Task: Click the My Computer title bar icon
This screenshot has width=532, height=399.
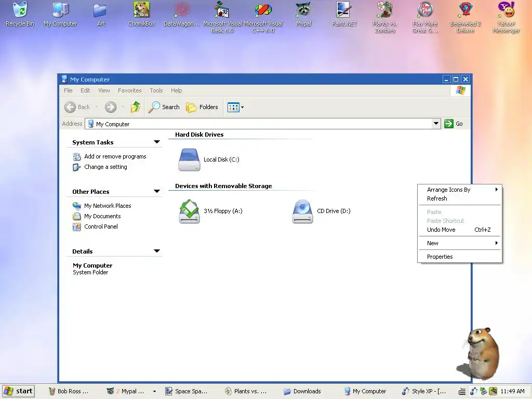Action: click(64, 79)
